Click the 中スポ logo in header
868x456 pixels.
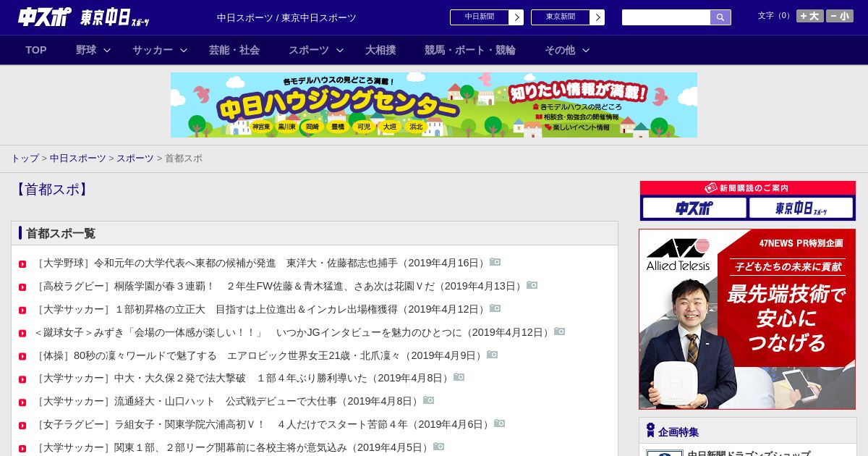tap(45, 17)
